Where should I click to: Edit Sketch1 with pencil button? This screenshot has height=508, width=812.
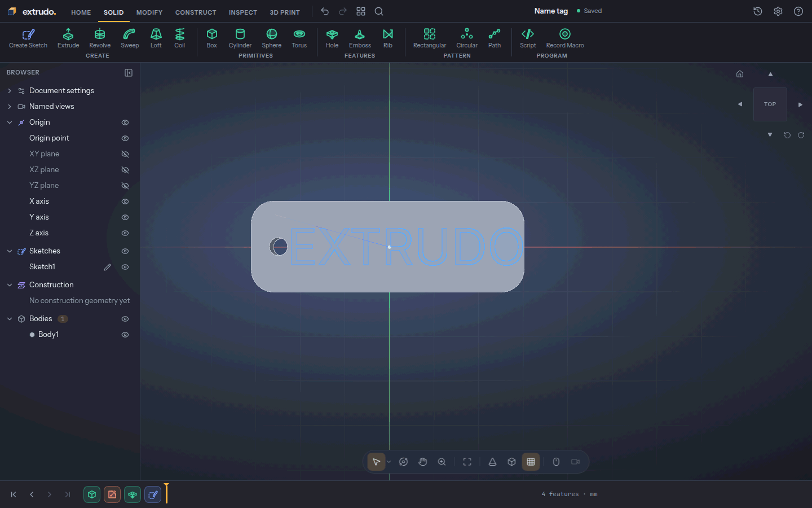[x=107, y=267]
